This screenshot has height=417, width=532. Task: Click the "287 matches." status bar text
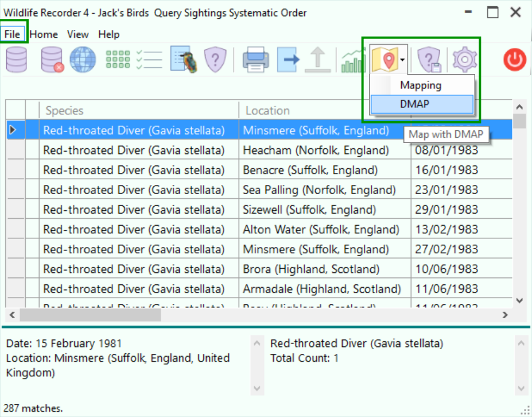[33, 408]
